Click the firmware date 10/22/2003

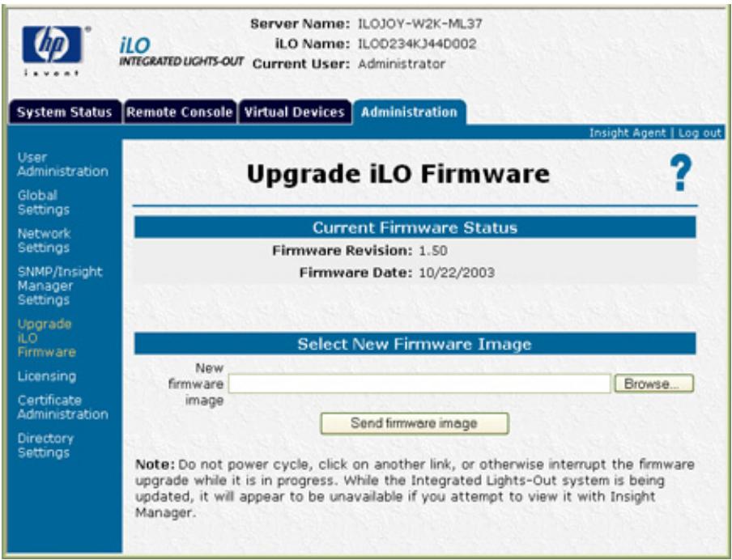pos(456,273)
